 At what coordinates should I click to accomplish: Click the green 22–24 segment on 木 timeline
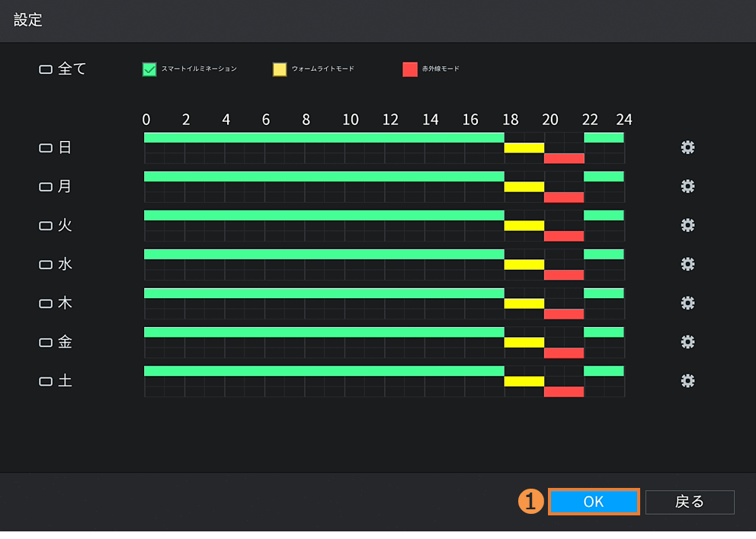tap(604, 293)
